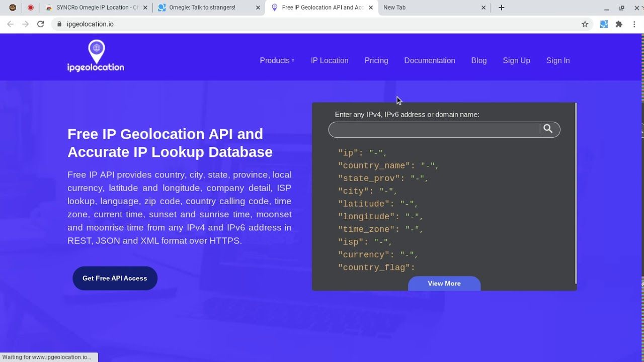Select the first pinned tab with brown icon
Image resolution: width=644 pixels, height=362 pixels.
(13, 8)
